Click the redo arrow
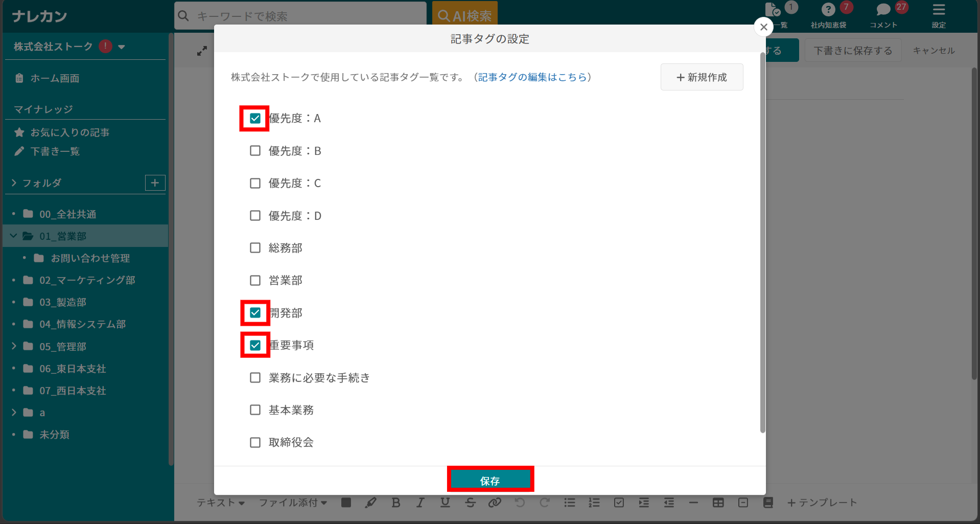Viewport: 980px width, 524px height. (x=545, y=503)
